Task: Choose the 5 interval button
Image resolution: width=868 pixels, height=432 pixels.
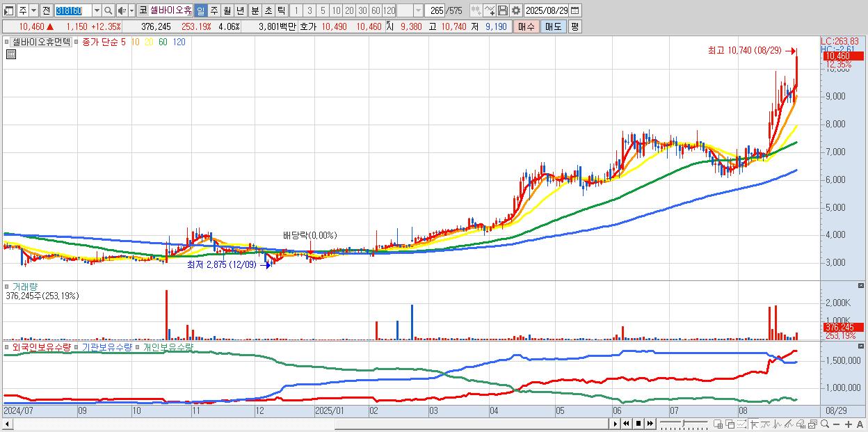Action: (x=323, y=10)
